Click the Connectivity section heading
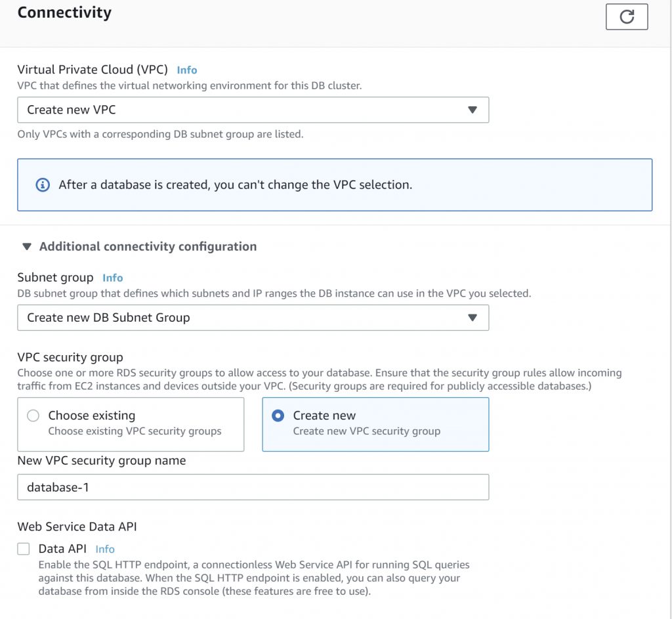The width and height of the screenshot is (672, 619). [x=65, y=12]
